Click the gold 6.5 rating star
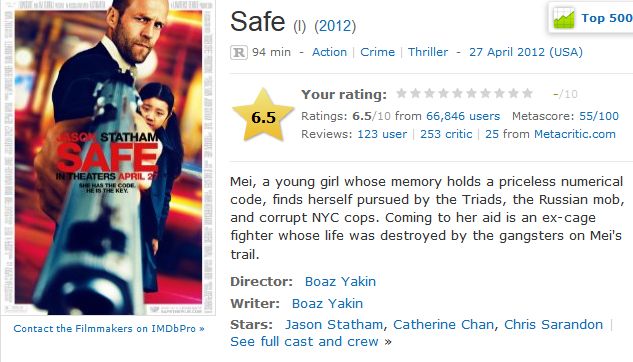633x362 pixels. pos(263,115)
